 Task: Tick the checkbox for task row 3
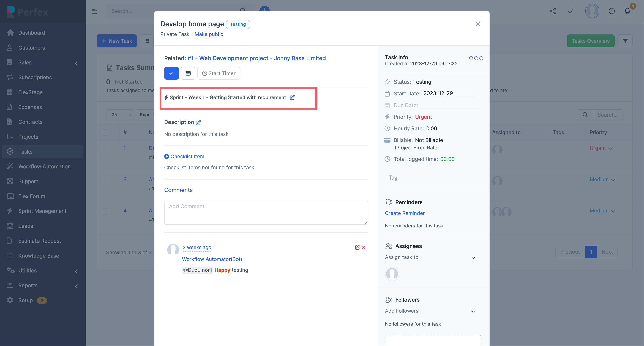(x=105, y=180)
